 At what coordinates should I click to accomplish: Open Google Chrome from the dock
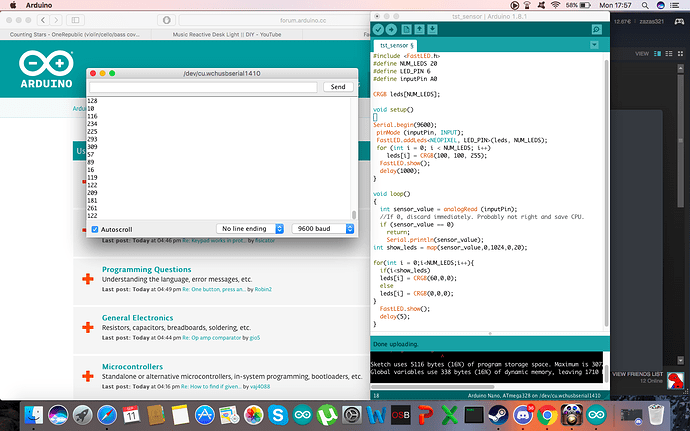click(x=547, y=415)
